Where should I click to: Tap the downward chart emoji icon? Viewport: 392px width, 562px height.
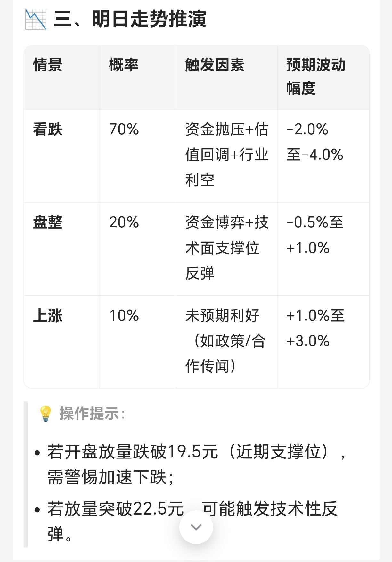tap(36, 19)
